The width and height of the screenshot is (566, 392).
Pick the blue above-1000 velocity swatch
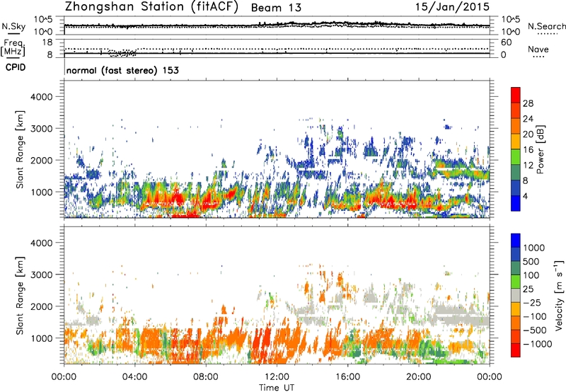[x=516, y=241]
